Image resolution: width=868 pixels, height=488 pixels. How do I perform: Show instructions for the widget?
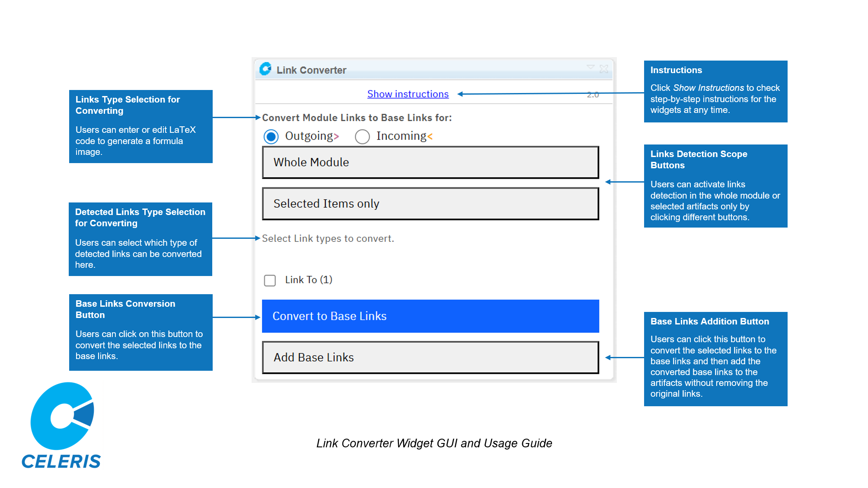(407, 94)
